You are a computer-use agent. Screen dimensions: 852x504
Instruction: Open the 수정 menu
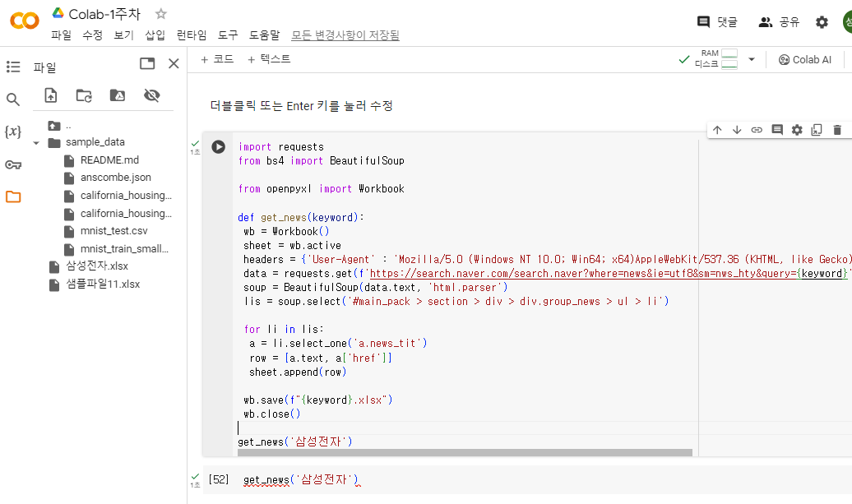92,35
